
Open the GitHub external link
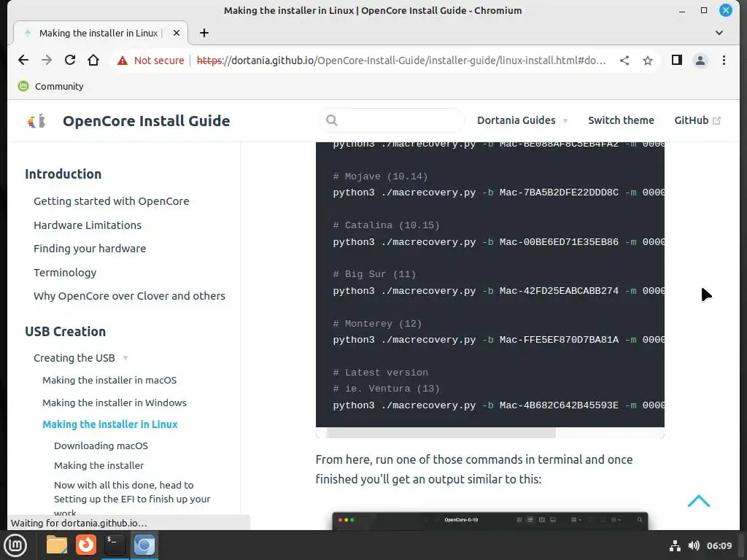click(x=697, y=120)
